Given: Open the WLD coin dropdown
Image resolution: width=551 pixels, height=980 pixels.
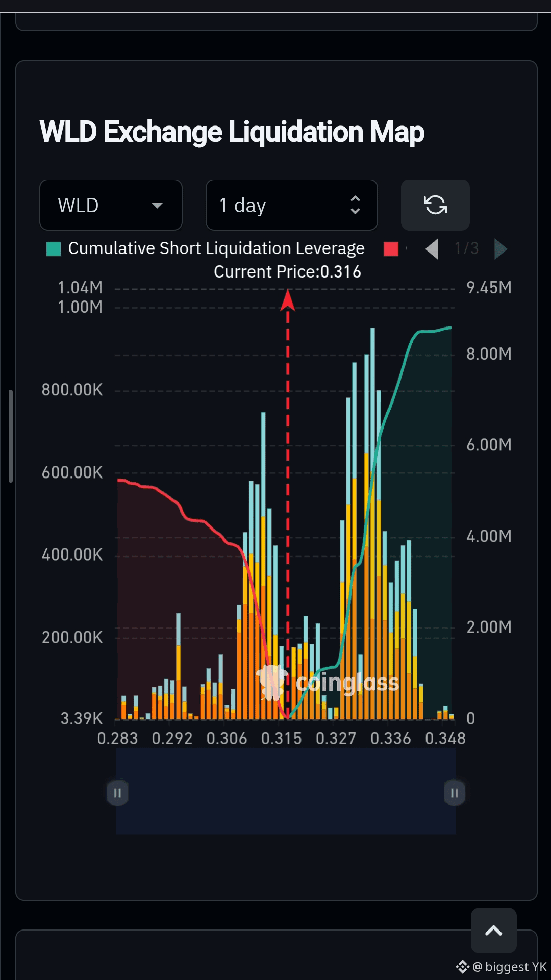Looking at the screenshot, I should coord(111,205).
